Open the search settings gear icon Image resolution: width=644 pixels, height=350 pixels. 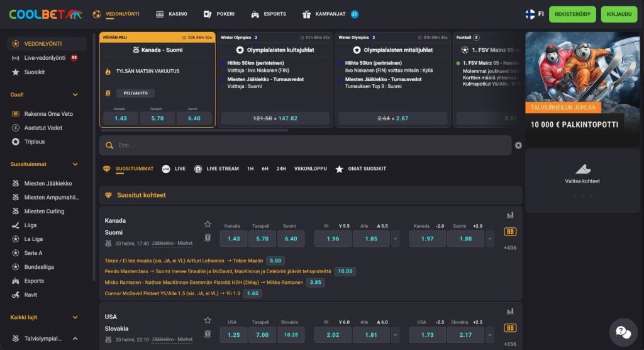point(518,145)
